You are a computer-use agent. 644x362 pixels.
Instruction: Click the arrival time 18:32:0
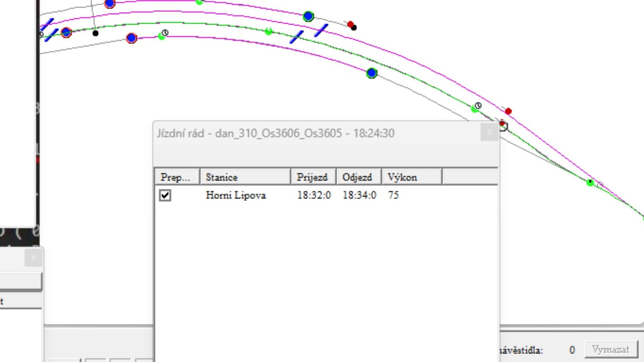pos(314,195)
